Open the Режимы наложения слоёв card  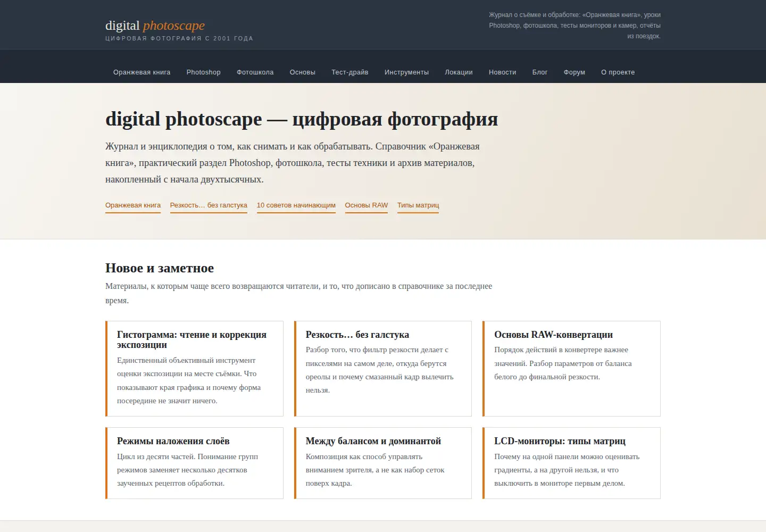point(194,463)
